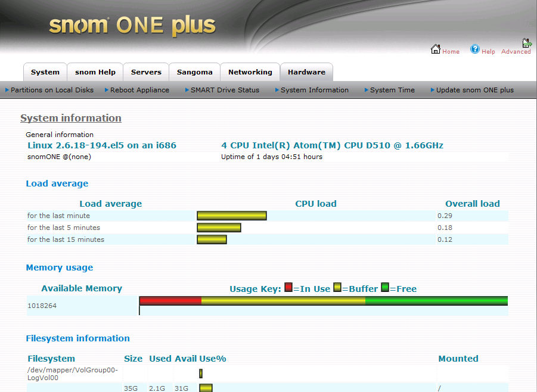Viewport: 537px width, 392px height.
Task: Click the Use% column header
Action: [213, 359]
